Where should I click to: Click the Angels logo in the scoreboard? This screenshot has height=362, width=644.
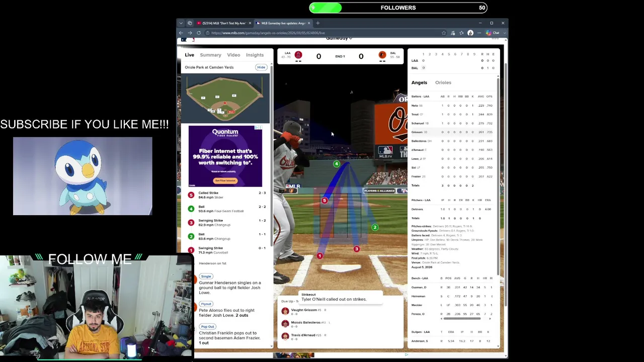[x=298, y=55]
